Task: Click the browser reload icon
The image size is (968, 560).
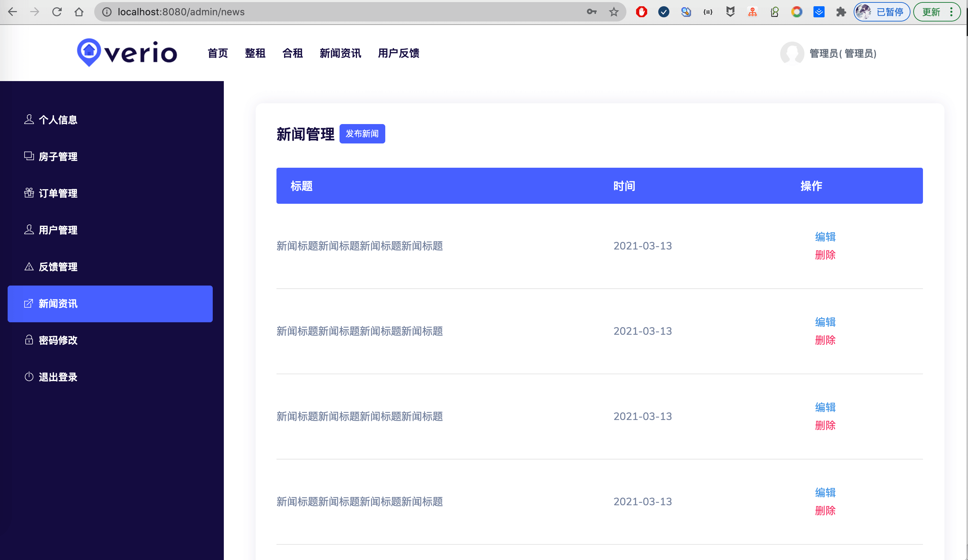Action: pos(57,12)
